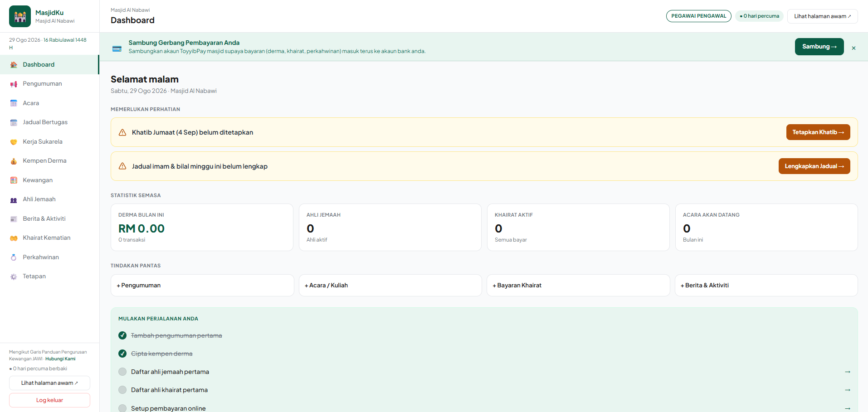Click the Ahli Jemaah people icon
The height and width of the screenshot is (412, 868).
14,199
